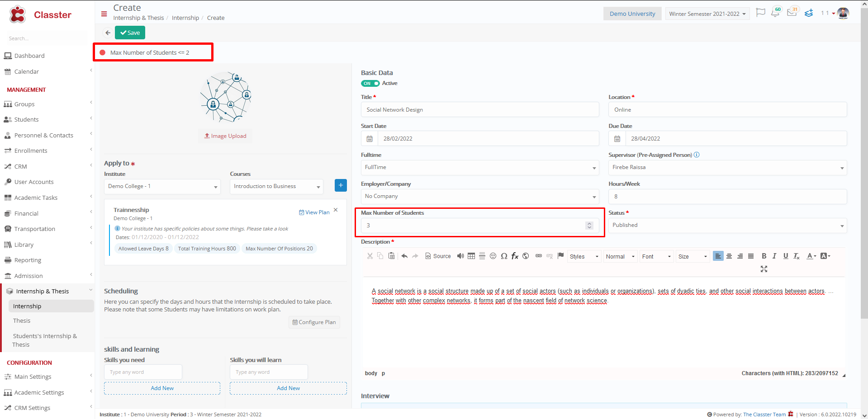Toggle underline formatting
Viewport: 868px width, 419px height.
[786, 256]
